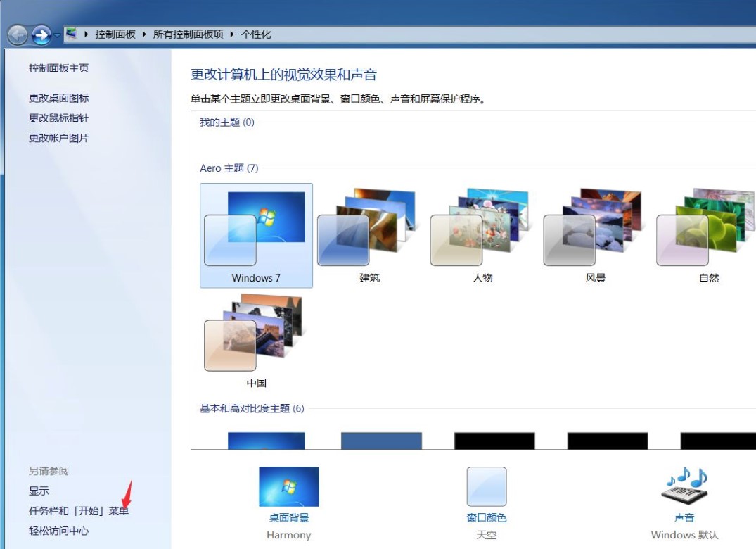Screen dimensions: 756x549
Task: Open 任务栏和「开始」菜单 link
Action: tap(79, 511)
